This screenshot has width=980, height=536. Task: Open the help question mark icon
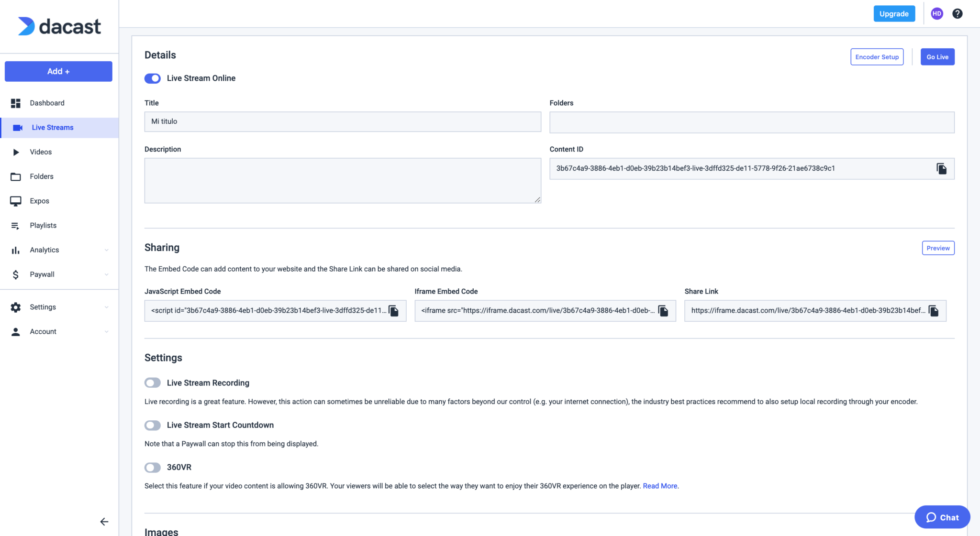(957, 14)
